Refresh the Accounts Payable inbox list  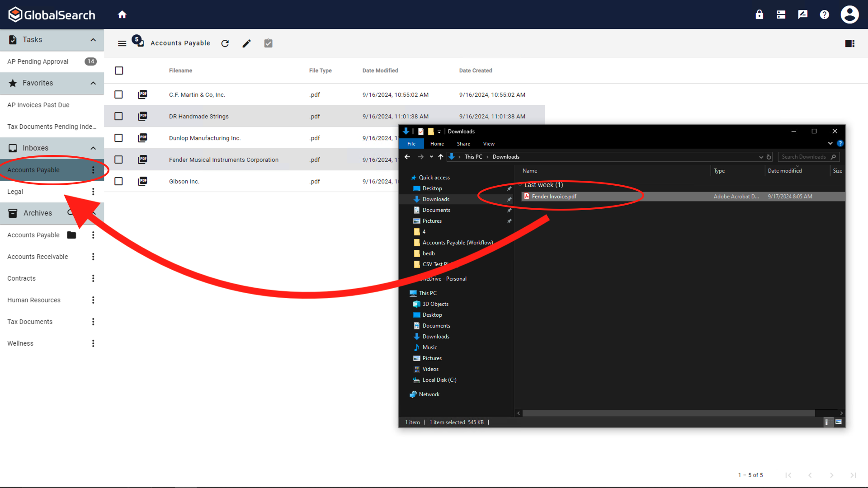click(225, 43)
